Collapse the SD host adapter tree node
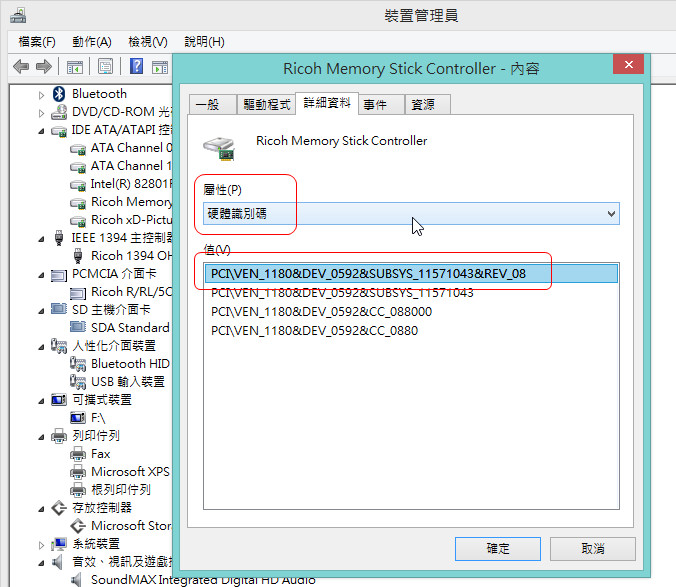 click(41, 311)
